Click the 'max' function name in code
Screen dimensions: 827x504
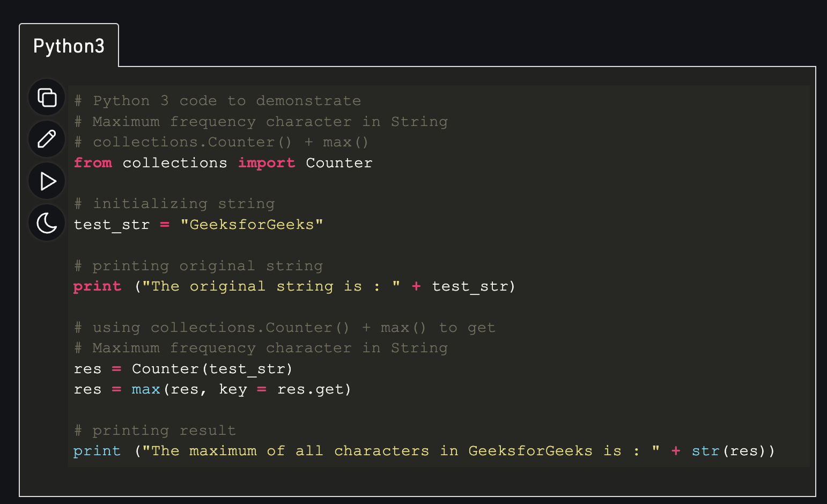[146, 389]
